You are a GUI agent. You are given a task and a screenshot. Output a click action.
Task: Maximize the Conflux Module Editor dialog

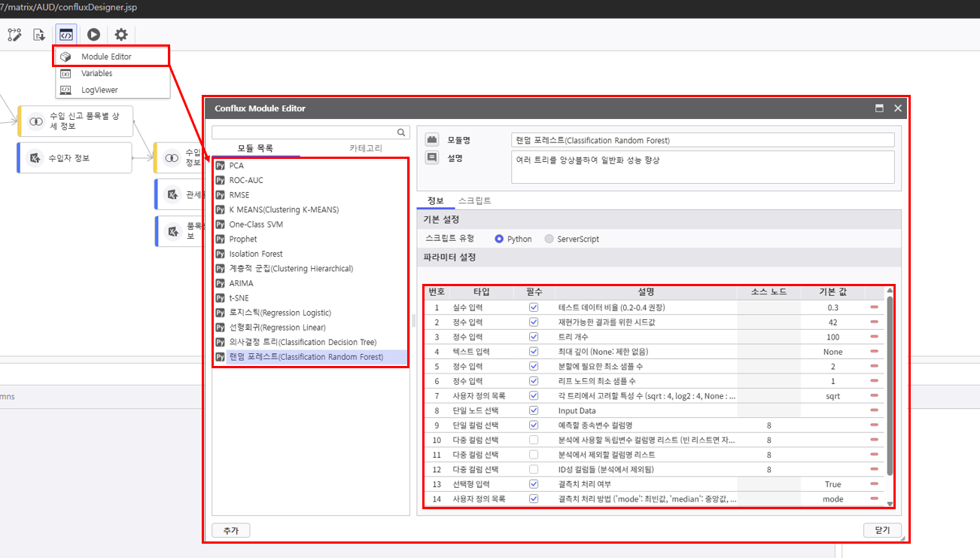click(879, 108)
